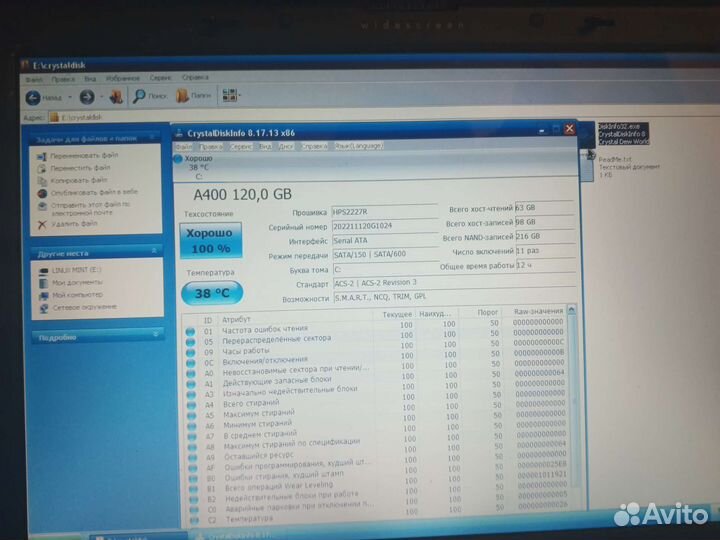Click Опубликовать файл в вебе link

[x=94, y=192]
